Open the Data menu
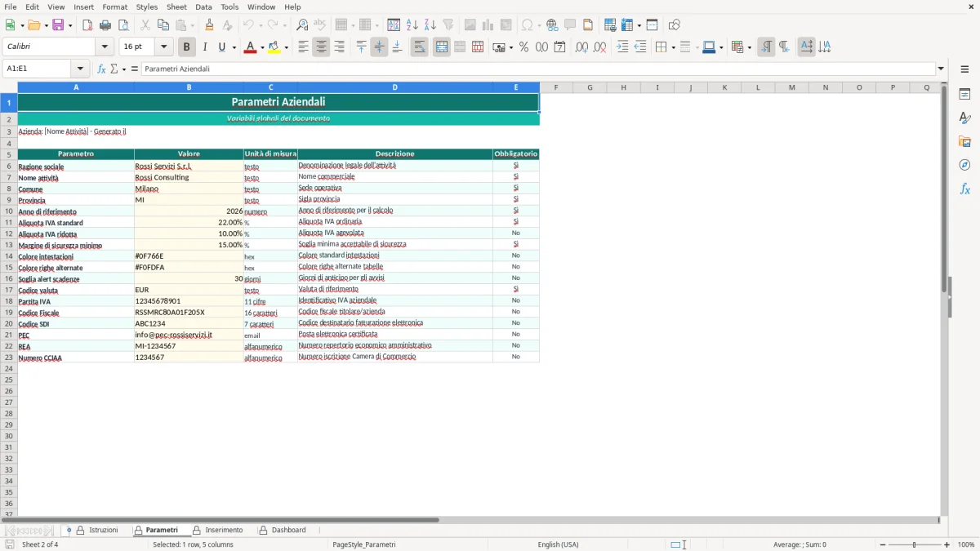 (x=203, y=7)
